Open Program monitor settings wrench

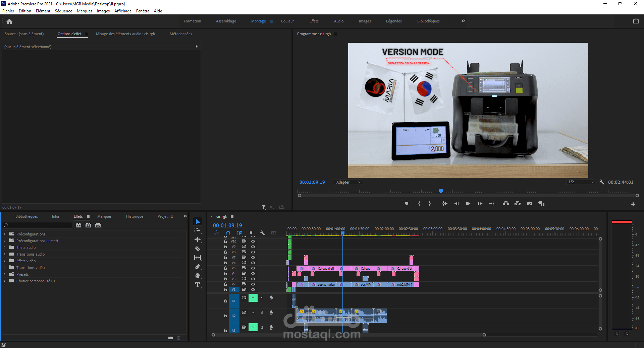point(602,182)
